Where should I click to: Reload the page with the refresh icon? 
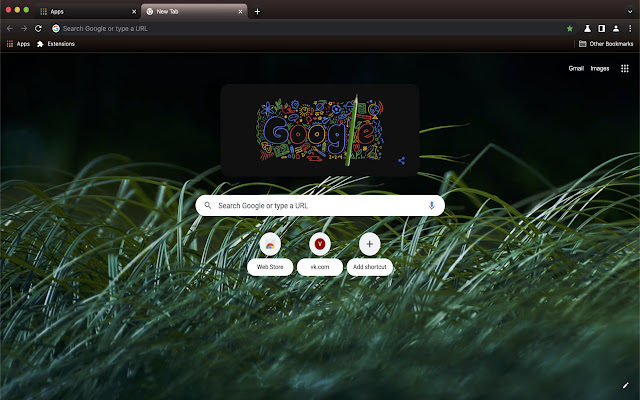(38, 29)
